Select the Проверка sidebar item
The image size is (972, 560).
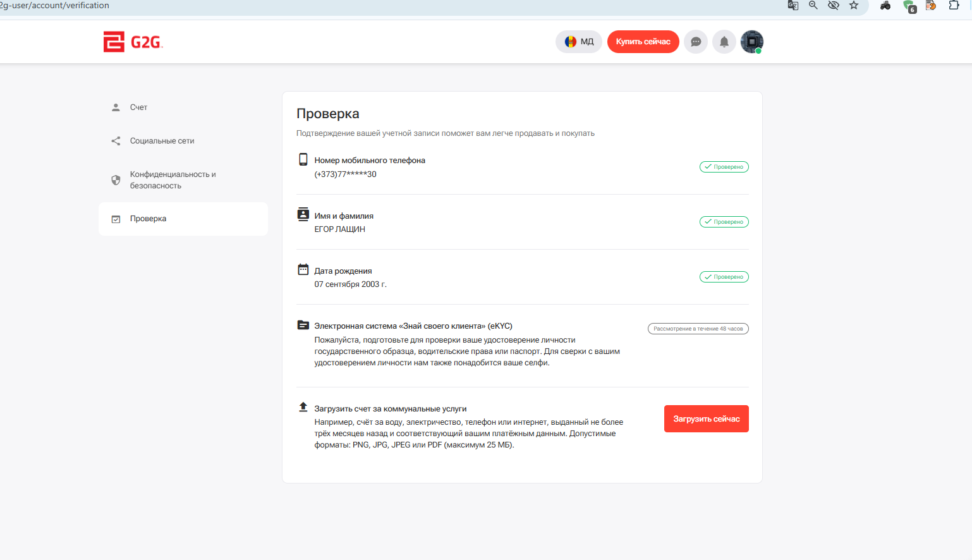point(148,219)
